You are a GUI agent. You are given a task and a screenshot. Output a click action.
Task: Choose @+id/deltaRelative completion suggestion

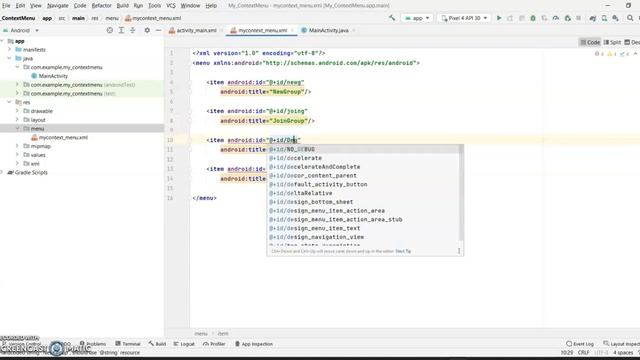[x=363, y=193]
